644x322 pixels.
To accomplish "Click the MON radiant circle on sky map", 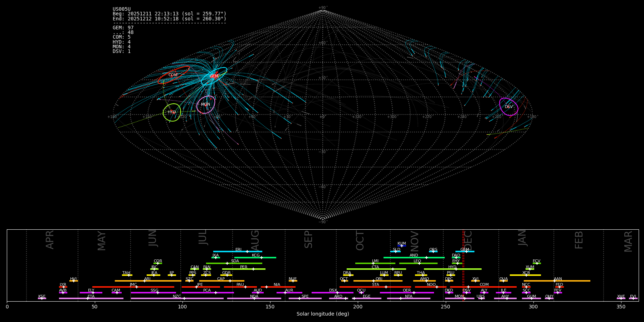I will coord(206,104).
